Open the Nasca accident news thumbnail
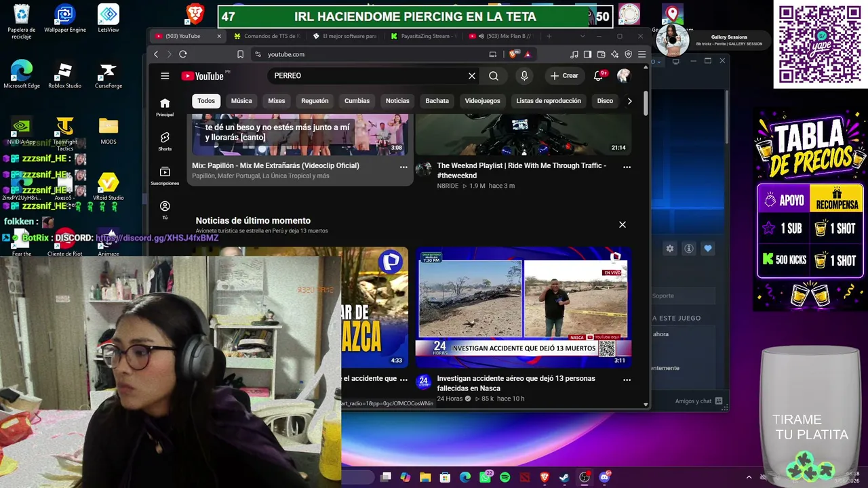 pos(524,306)
